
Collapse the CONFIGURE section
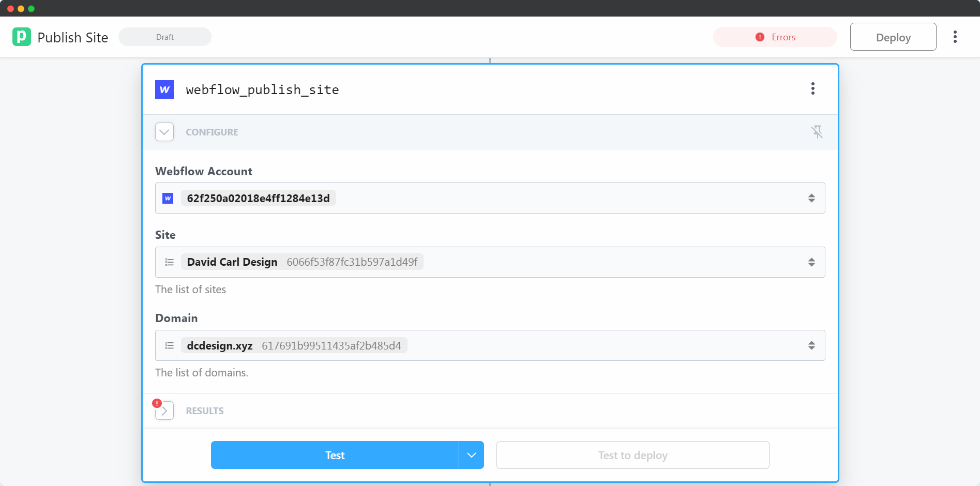tap(164, 132)
